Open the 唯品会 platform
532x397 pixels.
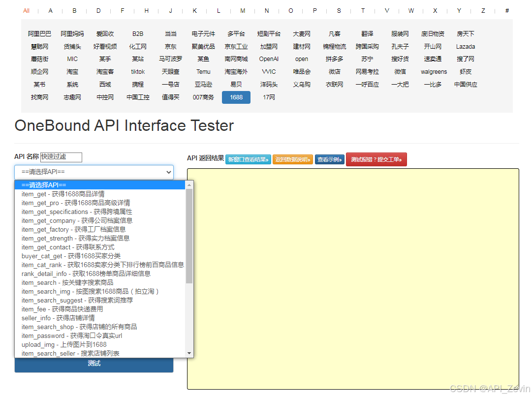(302, 72)
